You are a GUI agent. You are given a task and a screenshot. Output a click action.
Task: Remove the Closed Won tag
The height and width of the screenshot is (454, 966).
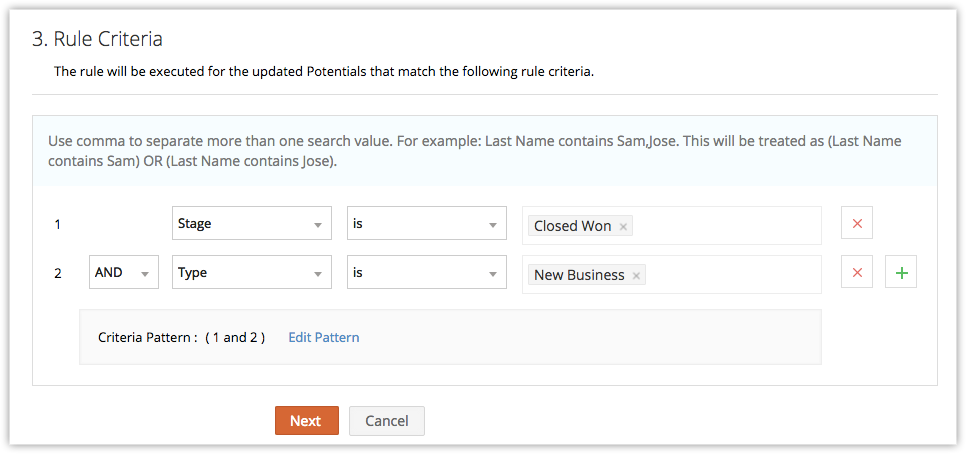[x=624, y=227]
